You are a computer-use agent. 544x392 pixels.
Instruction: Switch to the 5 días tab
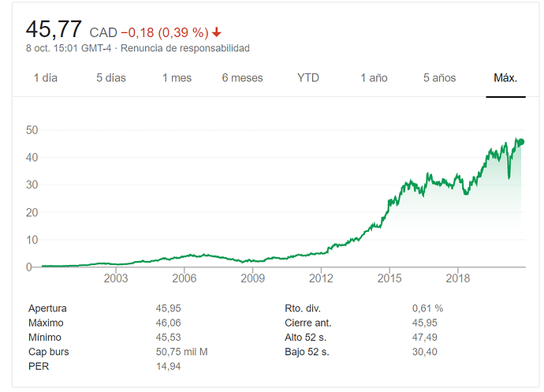110,78
